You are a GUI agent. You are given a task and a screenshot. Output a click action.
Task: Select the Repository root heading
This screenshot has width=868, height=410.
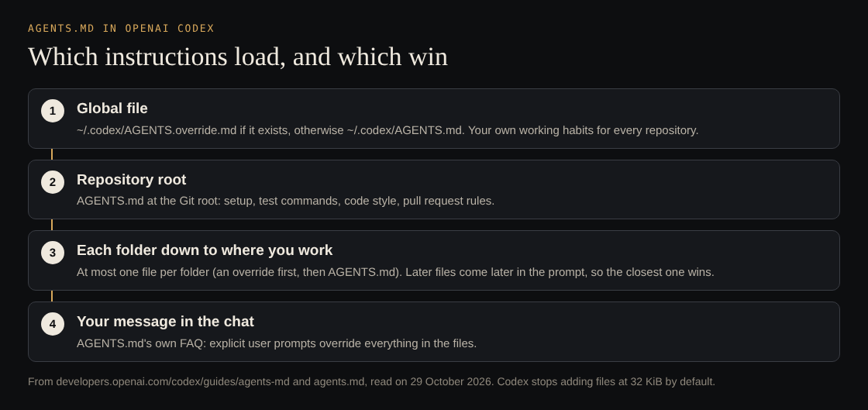point(131,180)
